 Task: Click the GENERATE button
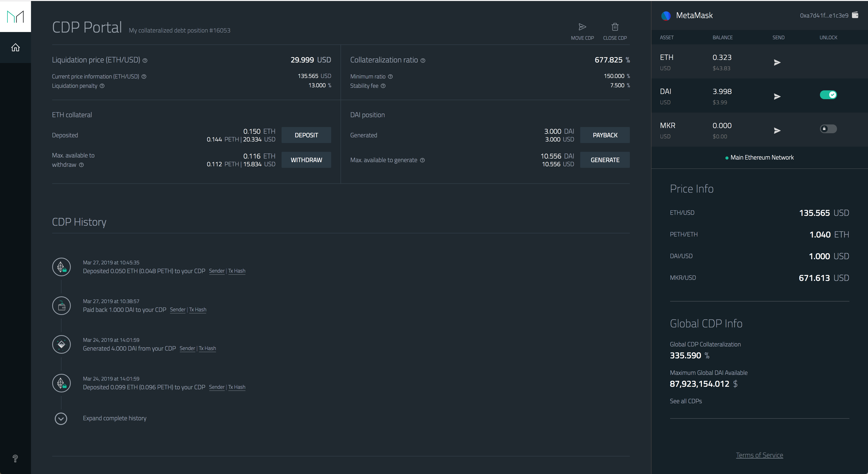coord(605,160)
